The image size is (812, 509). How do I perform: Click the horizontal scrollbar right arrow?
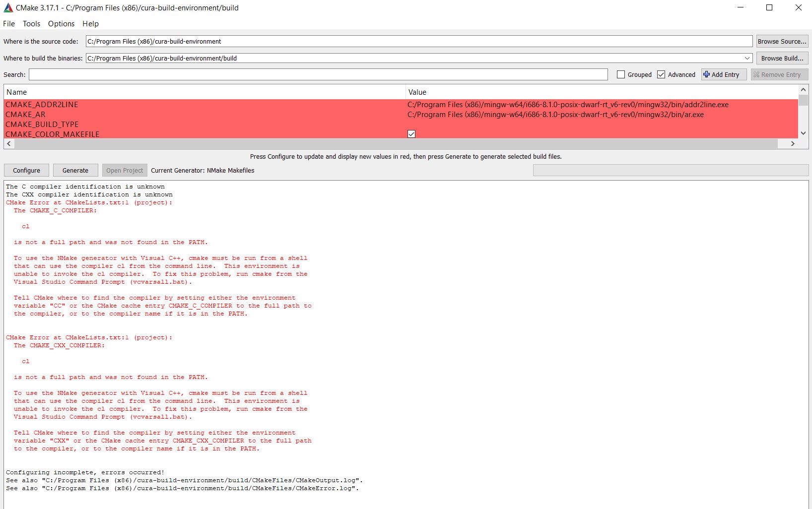(793, 143)
